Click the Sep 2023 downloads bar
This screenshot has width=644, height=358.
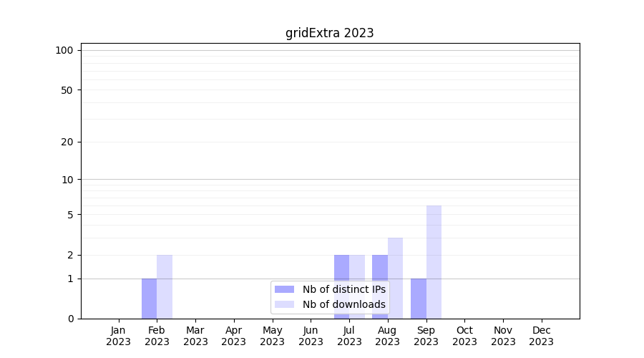[x=434, y=261]
